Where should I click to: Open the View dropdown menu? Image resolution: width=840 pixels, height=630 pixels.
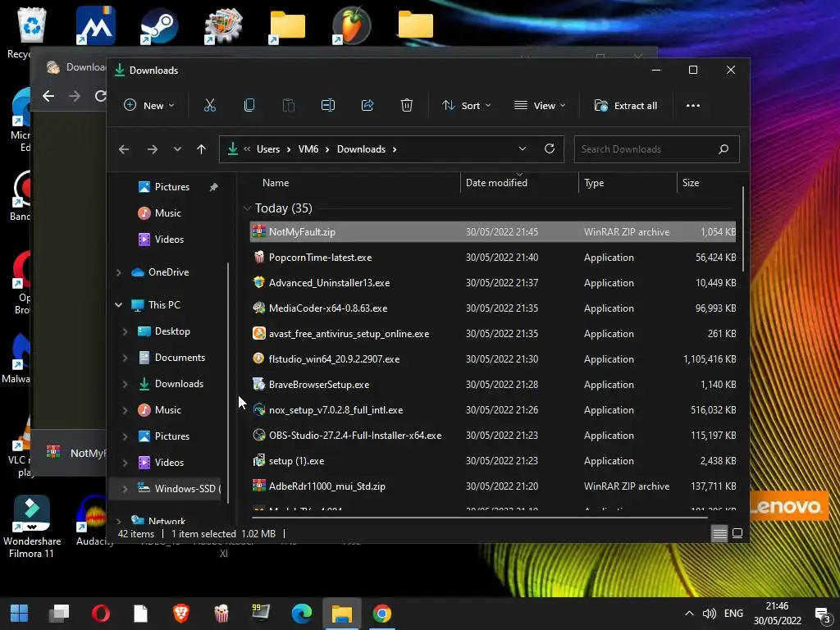(540, 106)
